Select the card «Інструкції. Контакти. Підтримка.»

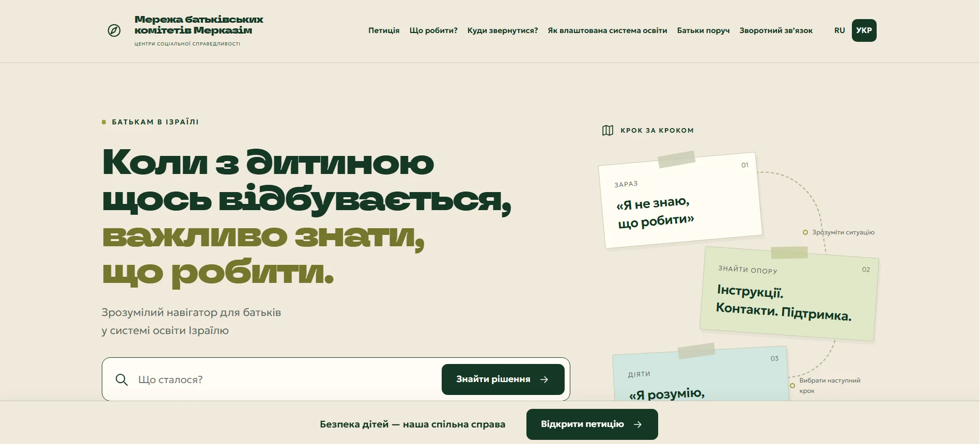pyautogui.click(x=789, y=294)
